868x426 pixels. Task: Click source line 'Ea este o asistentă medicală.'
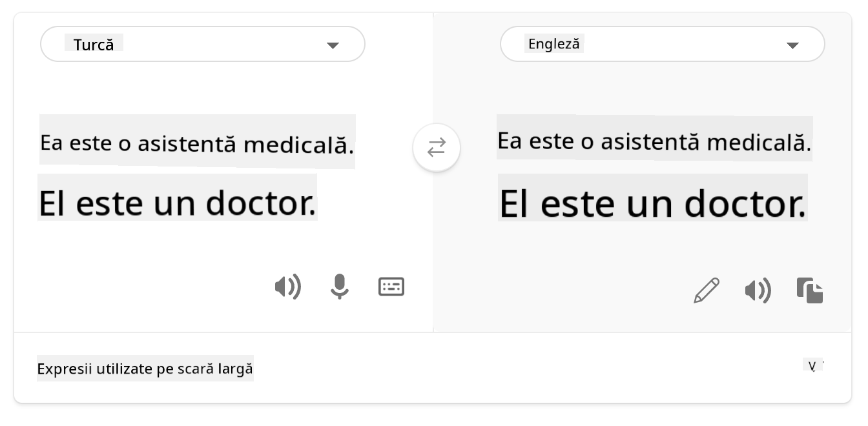tap(197, 143)
